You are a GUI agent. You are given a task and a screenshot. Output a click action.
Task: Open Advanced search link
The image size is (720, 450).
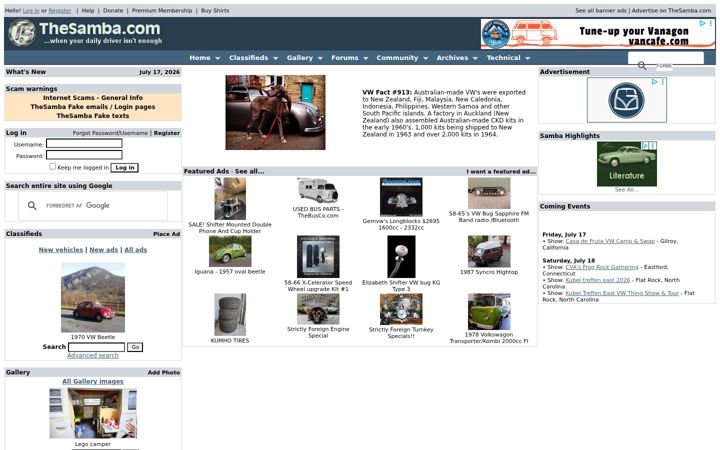tap(93, 355)
